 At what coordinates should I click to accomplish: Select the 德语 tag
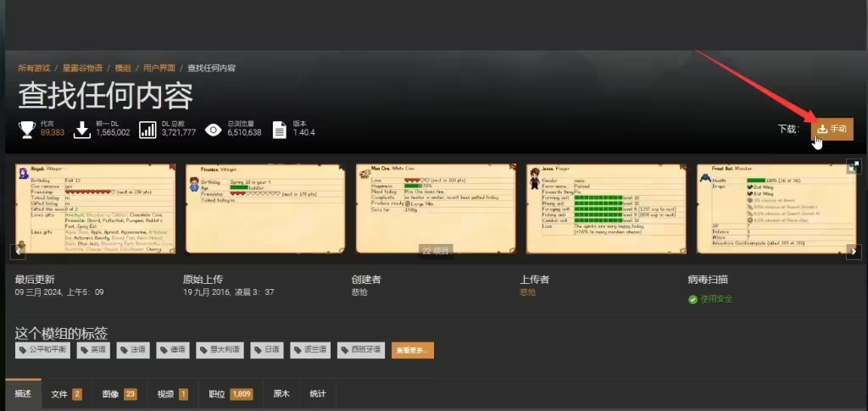[x=173, y=350]
